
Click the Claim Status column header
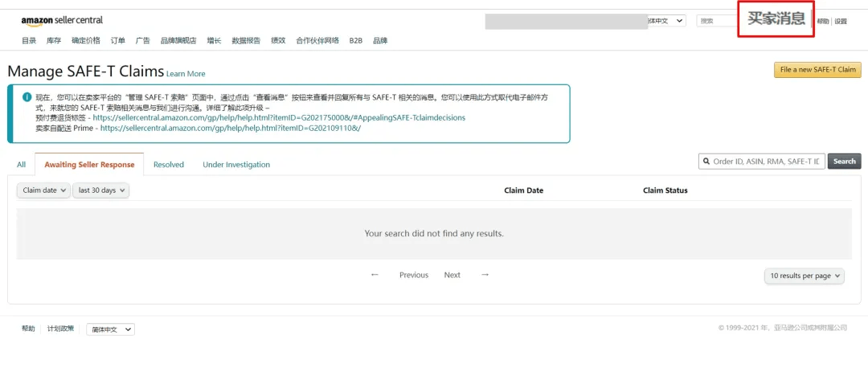click(x=665, y=190)
